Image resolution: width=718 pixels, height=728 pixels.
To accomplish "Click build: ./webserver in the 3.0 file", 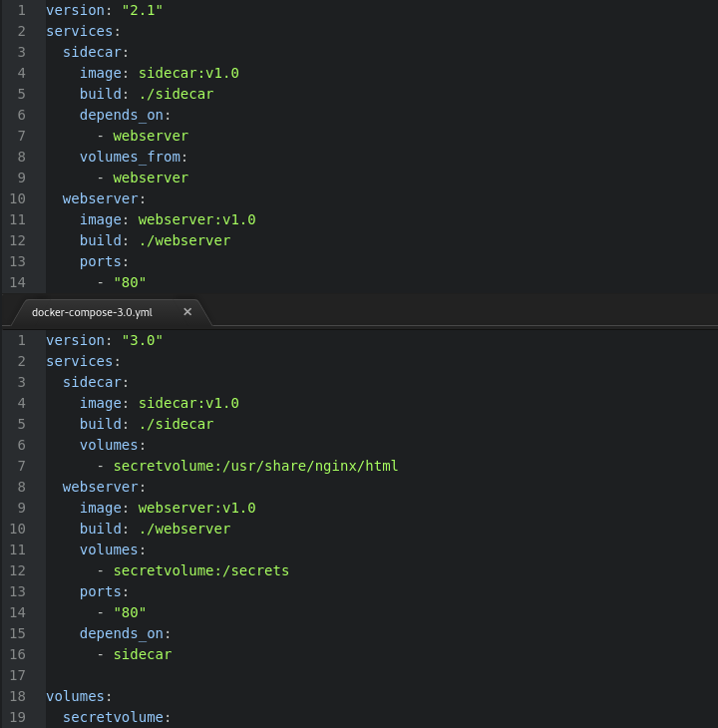I will (155, 529).
